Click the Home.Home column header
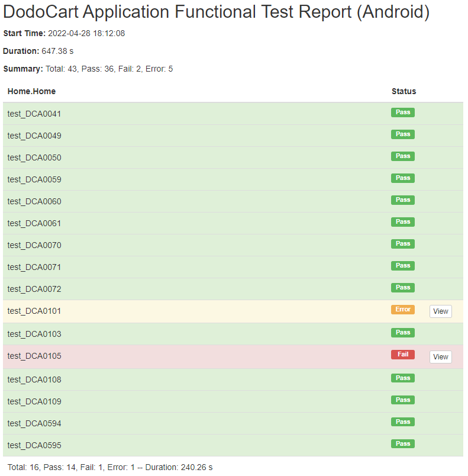 click(31, 91)
